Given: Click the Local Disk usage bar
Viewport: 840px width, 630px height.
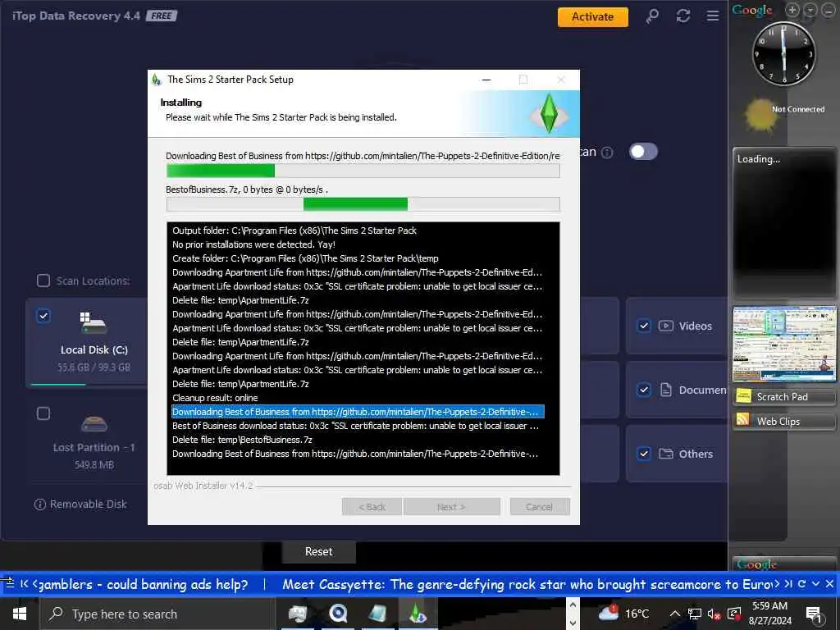Looking at the screenshot, I should [89, 384].
